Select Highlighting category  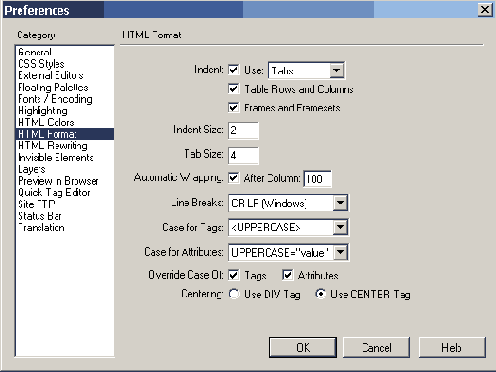(65, 110)
